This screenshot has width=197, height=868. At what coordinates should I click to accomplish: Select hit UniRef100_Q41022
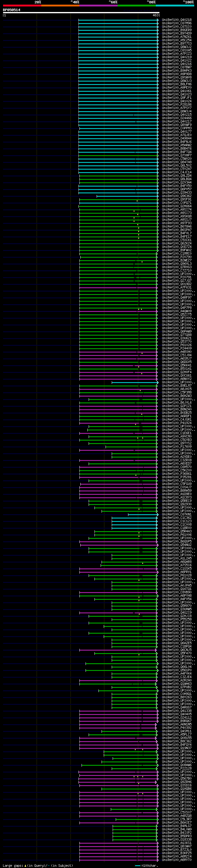tap(177, 60)
